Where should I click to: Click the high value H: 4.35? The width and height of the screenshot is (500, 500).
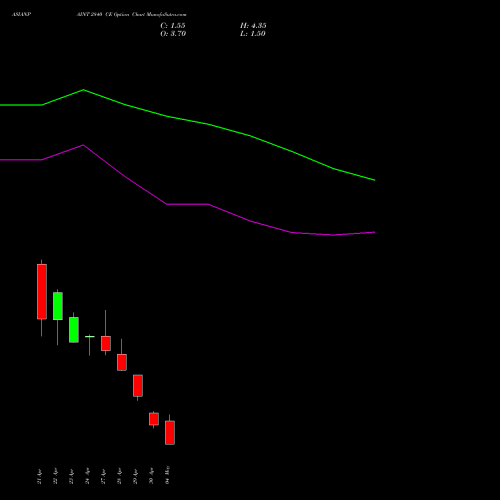point(253,26)
